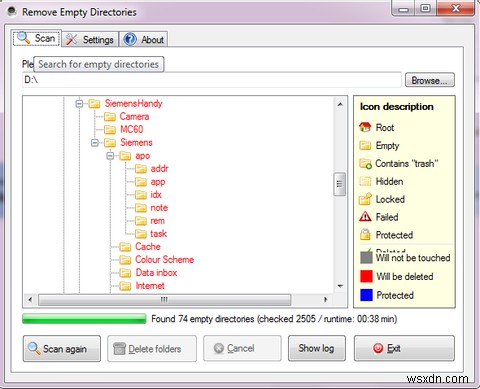Screen dimensions: 480x389
Task: Click the tree's scroll up arrow
Action: pyautogui.click(x=340, y=104)
